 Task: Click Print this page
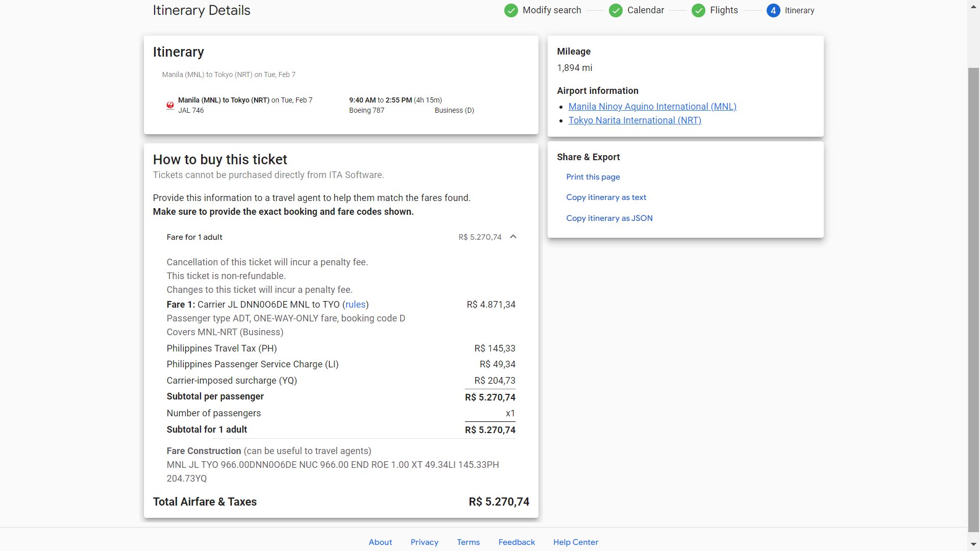point(593,177)
